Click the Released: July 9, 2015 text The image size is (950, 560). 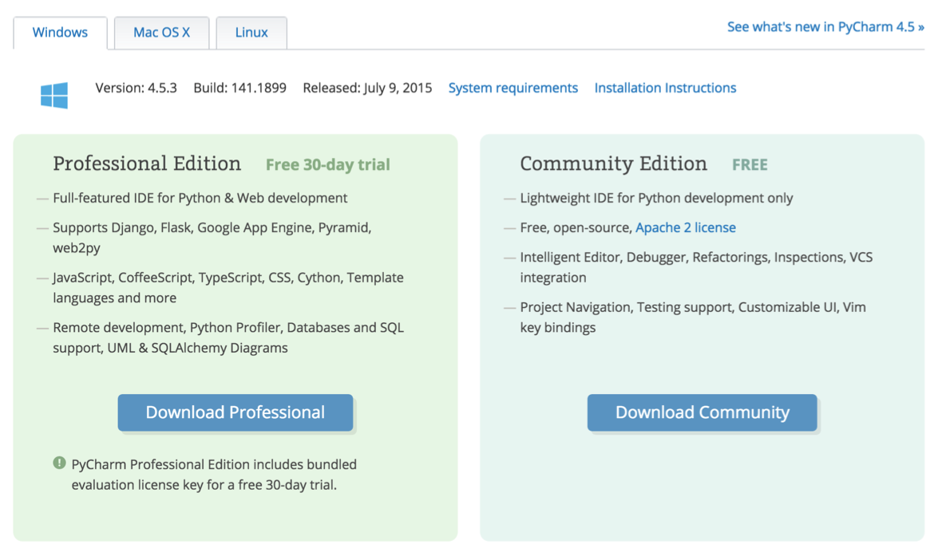367,88
